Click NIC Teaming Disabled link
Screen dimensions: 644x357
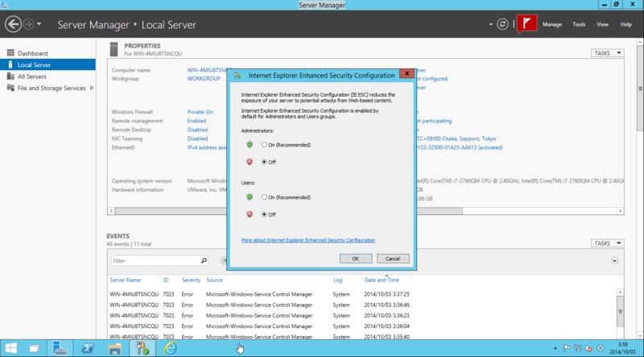[x=197, y=139]
